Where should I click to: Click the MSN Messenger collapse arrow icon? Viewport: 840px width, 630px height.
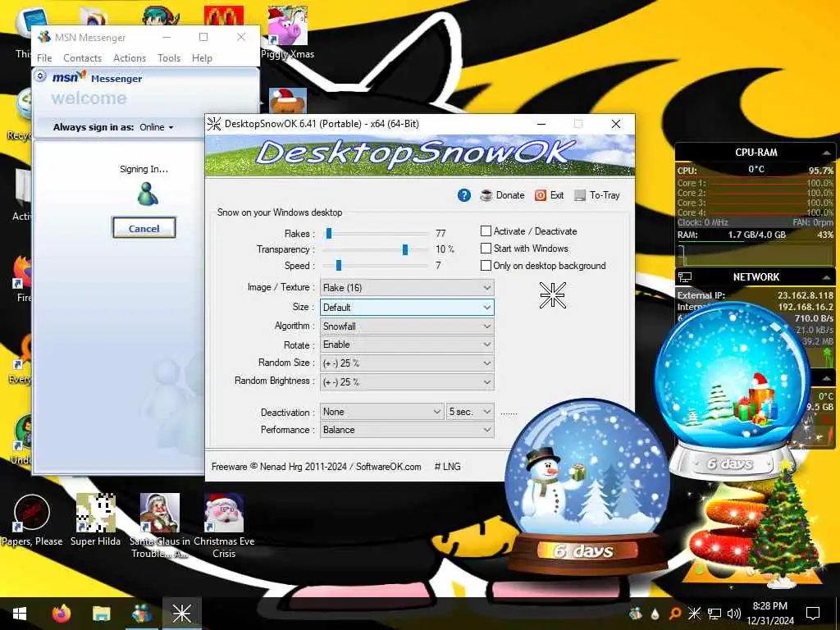click(40, 76)
